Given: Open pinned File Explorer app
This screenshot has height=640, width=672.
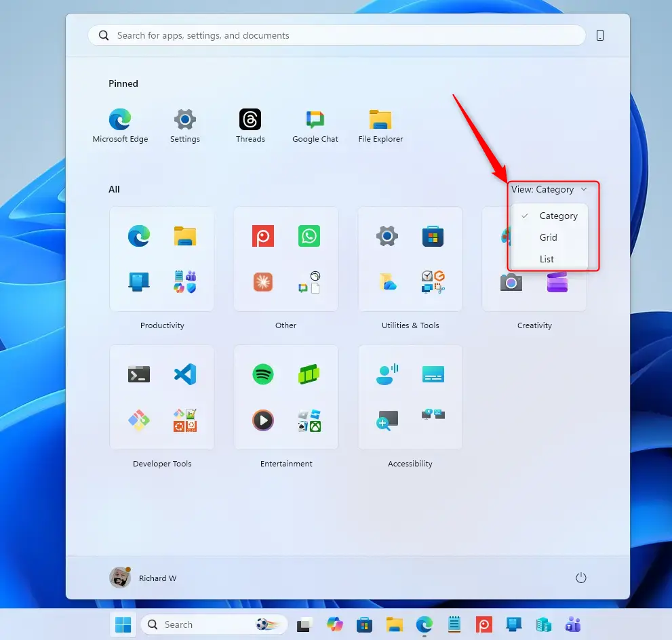Looking at the screenshot, I should pos(380,125).
